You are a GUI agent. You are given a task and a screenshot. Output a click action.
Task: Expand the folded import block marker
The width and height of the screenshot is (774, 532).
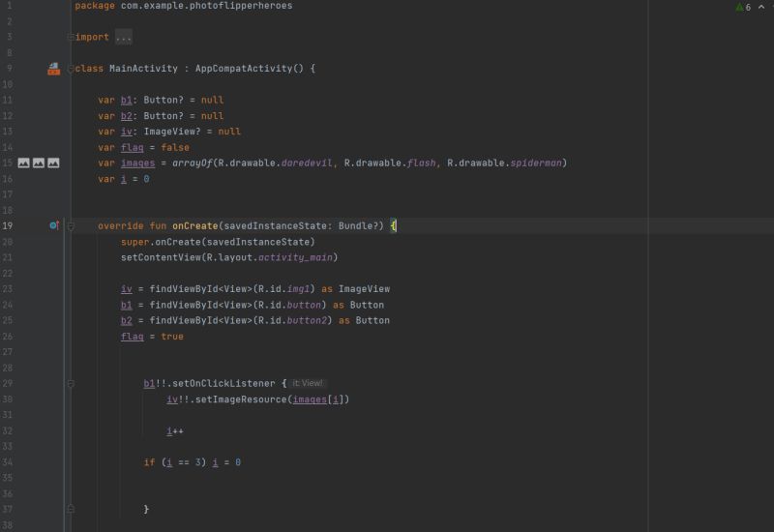click(71, 37)
